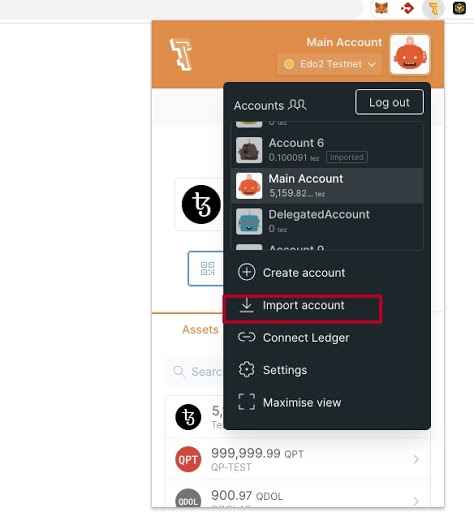The height and width of the screenshot is (512, 474).
Task: Open the black cube browser extension icon
Action: click(459, 8)
